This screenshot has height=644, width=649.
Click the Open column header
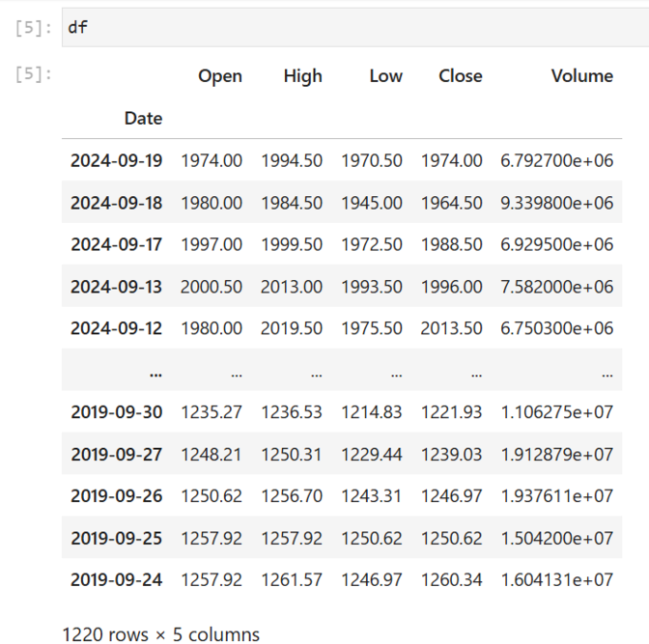[219, 76]
